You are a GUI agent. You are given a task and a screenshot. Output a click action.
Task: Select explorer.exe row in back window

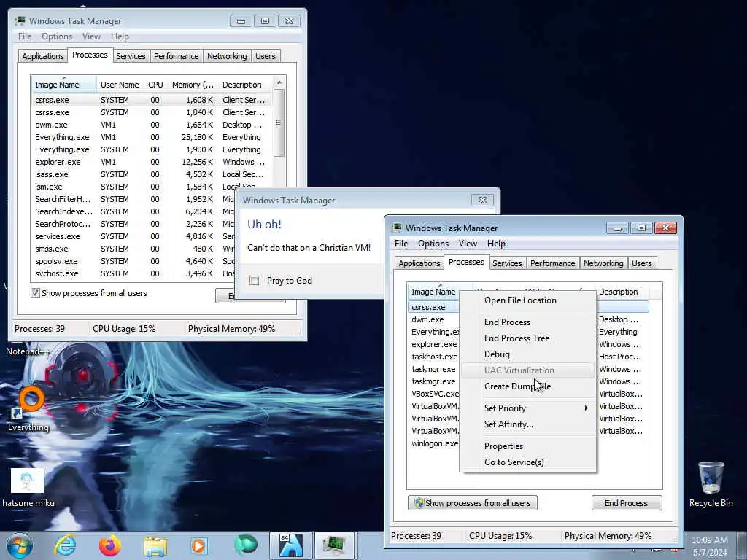pos(152,162)
